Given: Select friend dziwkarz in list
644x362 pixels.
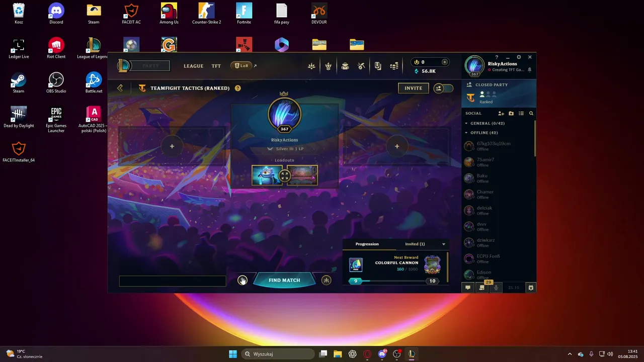Looking at the screenshot, I should click(498, 242).
